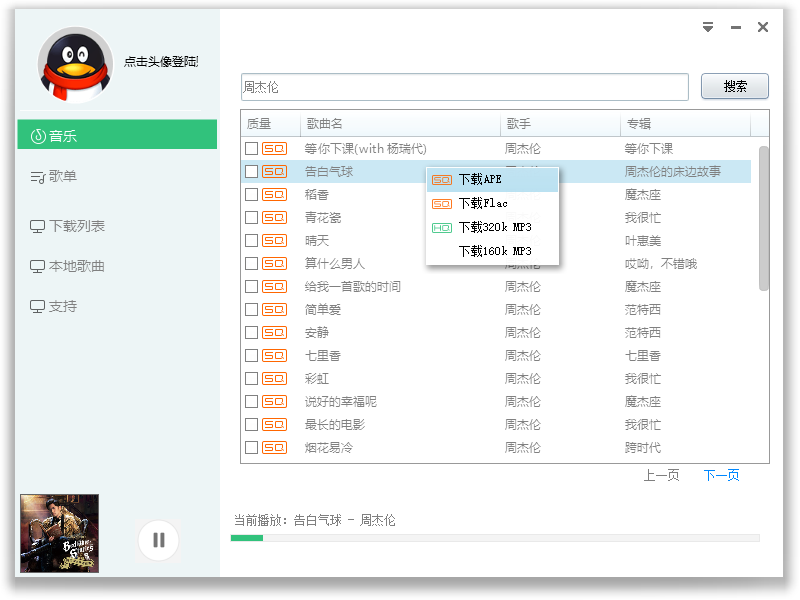Screen dimensions: 800x600
Task: Click the SQ badge on 彩虹 row
Action: pos(274,379)
